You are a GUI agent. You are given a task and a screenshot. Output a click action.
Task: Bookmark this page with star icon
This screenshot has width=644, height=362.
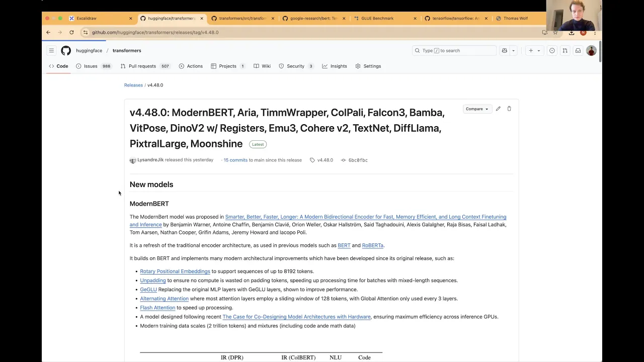[555, 32]
